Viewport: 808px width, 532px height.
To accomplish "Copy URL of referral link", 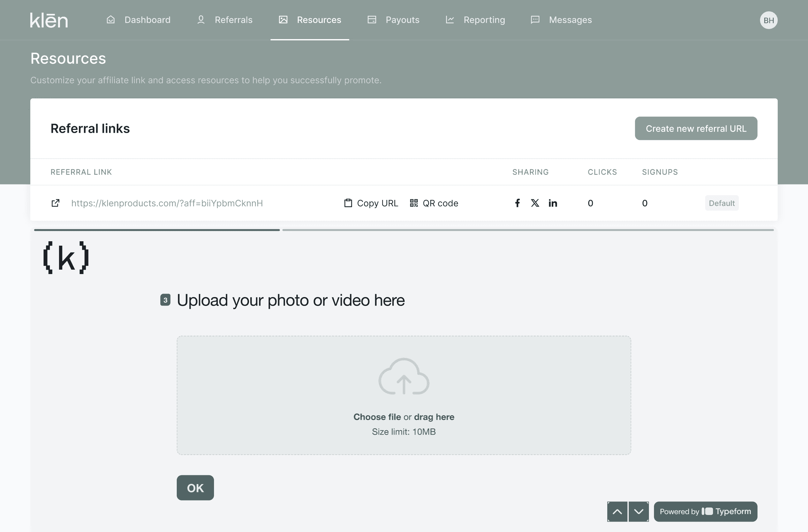I will [x=371, y=203].
